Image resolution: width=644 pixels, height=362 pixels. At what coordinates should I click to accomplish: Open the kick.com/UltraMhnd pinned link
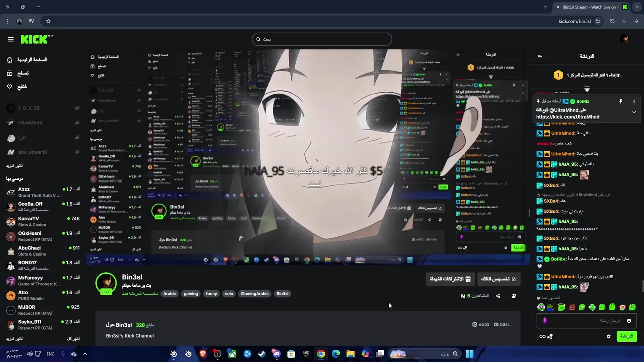(568, 117)
